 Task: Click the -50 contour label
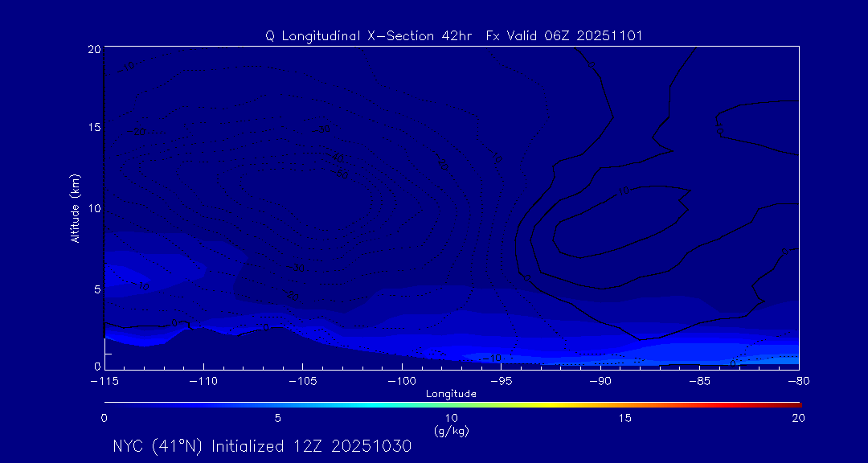pyautogui.click(x=341, y=174)
